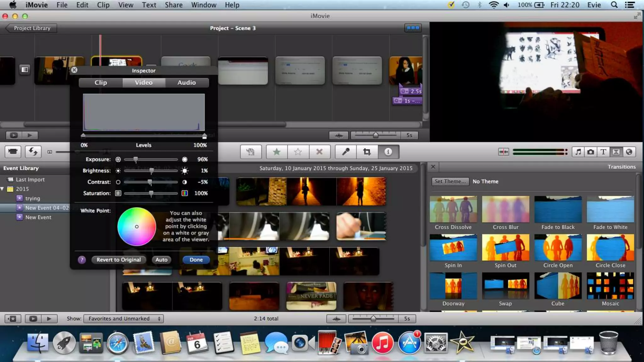Image resolution: width=644 pixels, height=362 pixels.
Task: Go back to Project Library
Action: [31, 28]
